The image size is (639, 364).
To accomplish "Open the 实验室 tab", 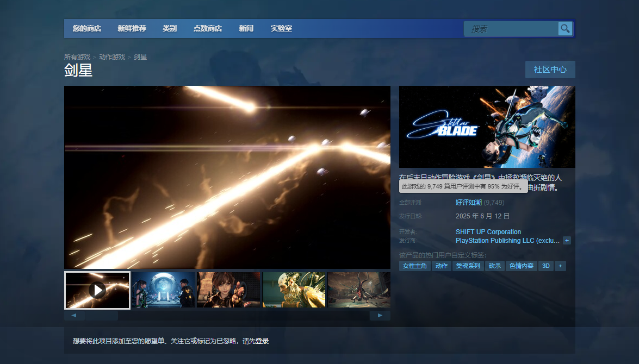I will pos(281,28).
